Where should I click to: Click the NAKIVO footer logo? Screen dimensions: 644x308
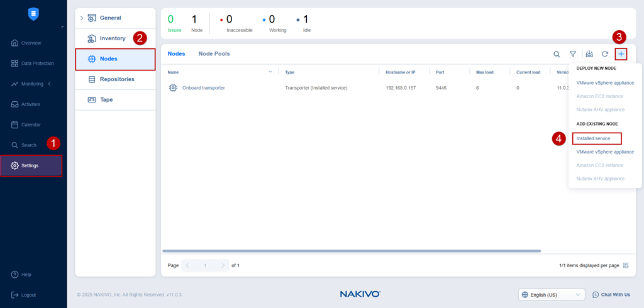360,294
